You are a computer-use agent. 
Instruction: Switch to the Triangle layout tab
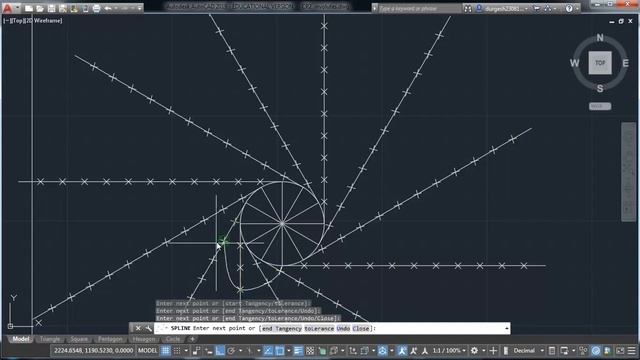tap(50, 339)
